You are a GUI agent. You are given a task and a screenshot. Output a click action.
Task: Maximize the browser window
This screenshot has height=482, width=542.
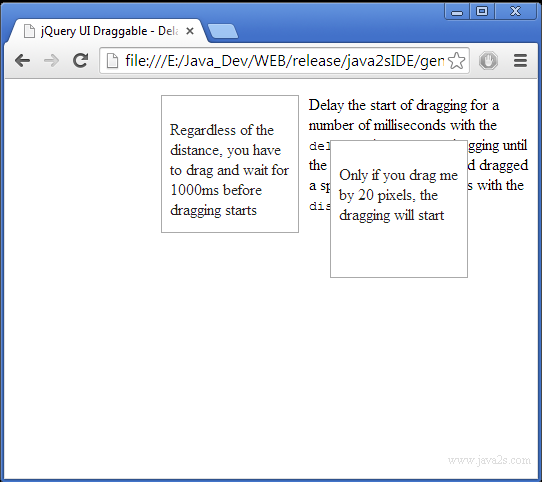tap(482, 12)
